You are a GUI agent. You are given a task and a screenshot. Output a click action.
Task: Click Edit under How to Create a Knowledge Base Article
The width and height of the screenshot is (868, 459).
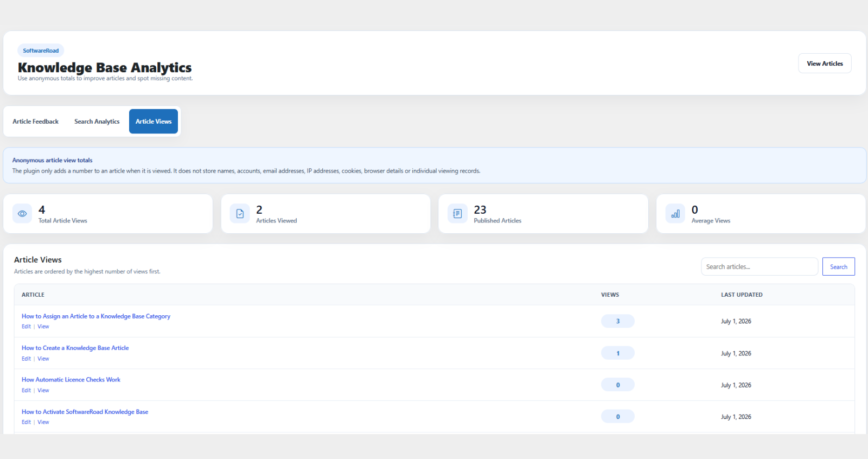click(26, 359)
